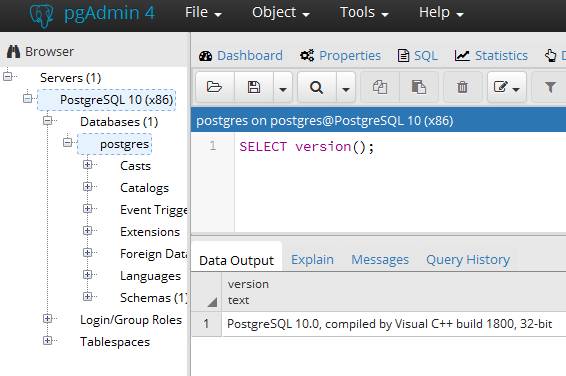
Task: Switch to the Statistics tab
Action: pos(491,56)
